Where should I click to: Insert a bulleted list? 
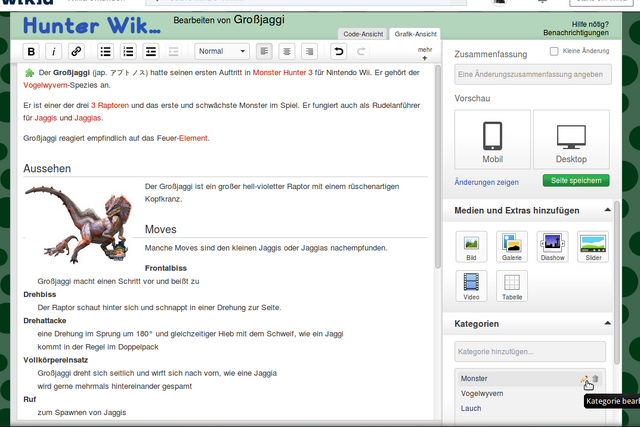pyautogui.click(x=106, y=51)
